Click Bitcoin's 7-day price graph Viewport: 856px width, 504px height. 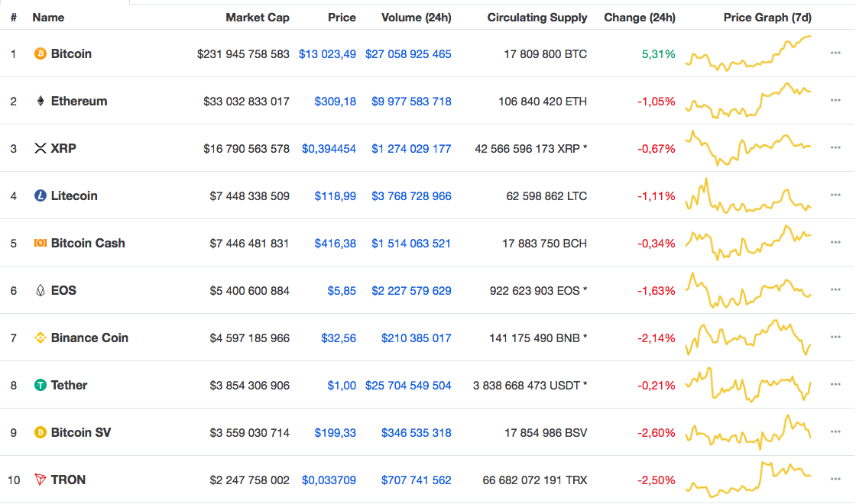[x=749, y=54]
